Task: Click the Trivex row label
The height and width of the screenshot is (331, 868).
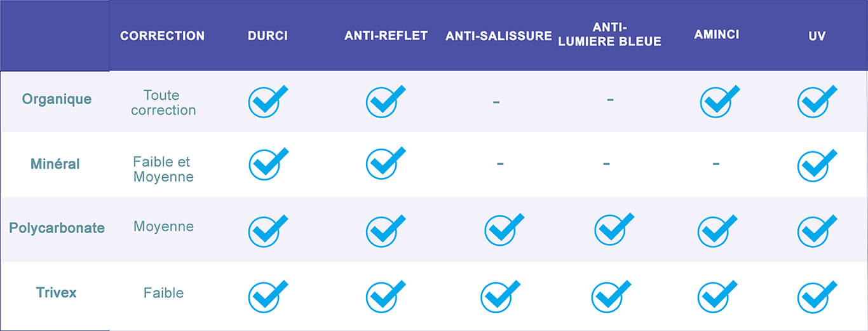Action: [x=57, y=293]
